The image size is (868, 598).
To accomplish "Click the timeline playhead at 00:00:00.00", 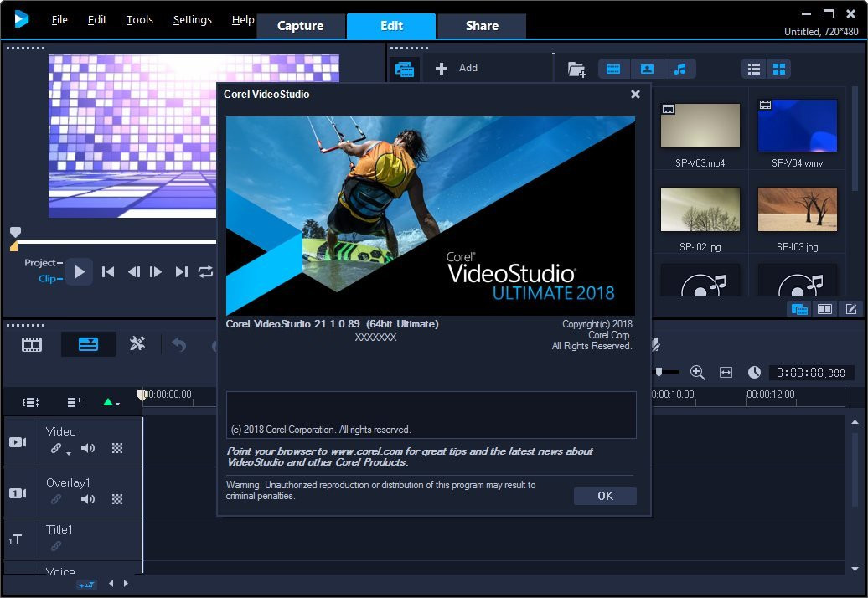I will pos(142,395).
